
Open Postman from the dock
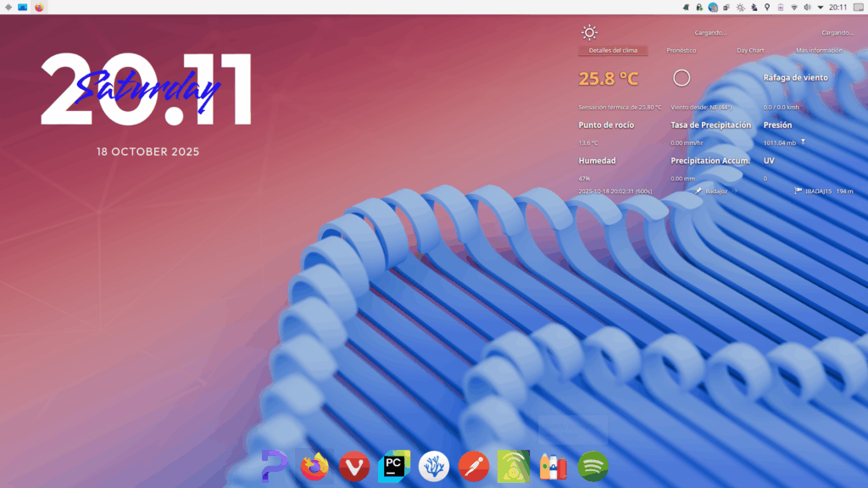(x=474, y=466)
